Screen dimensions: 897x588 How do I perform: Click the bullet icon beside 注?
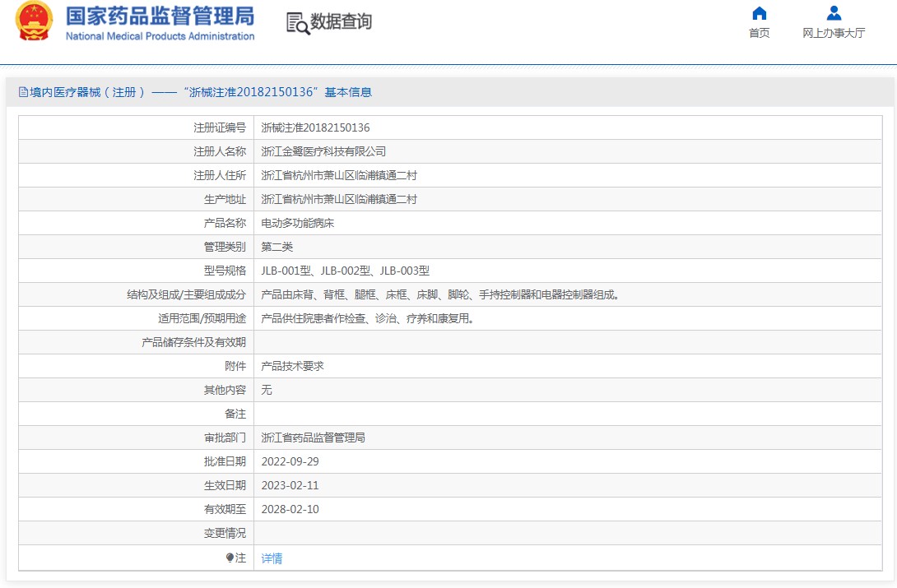click(x=230, y=558)
